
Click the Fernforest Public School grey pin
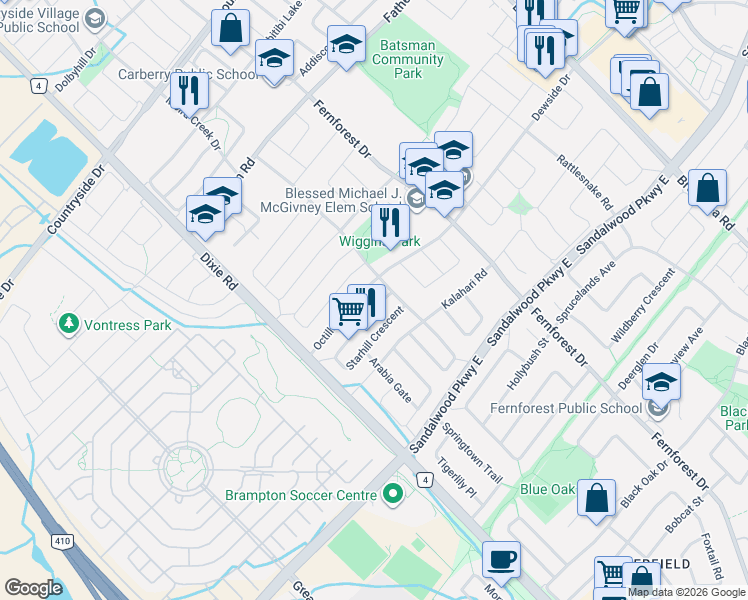pos(657,408)
